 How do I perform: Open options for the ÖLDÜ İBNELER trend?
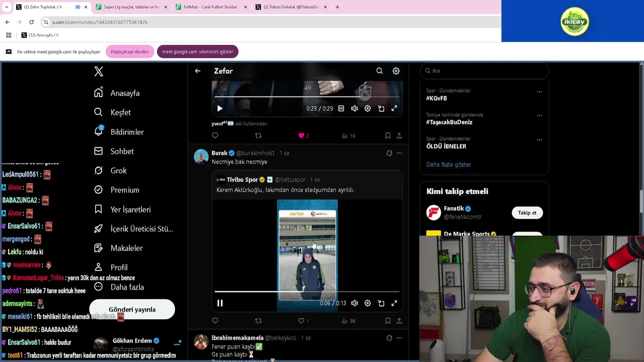[x=539, y=140]
